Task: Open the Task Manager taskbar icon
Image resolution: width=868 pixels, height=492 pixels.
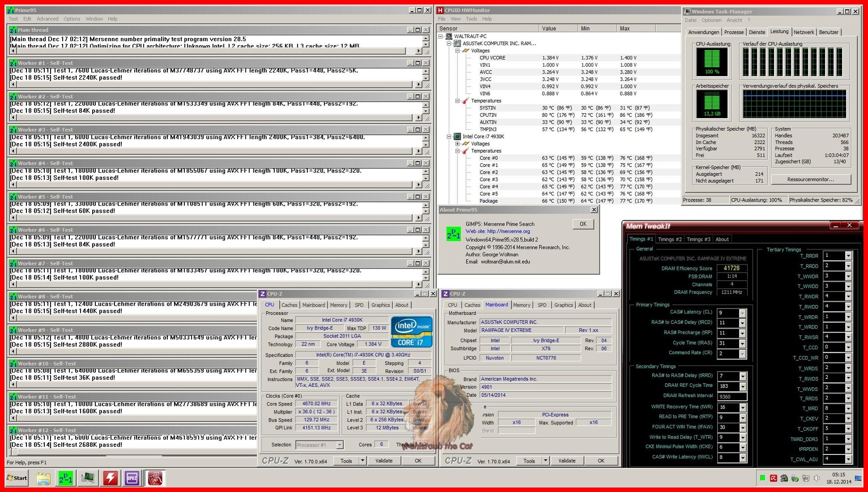Action: pos(88,478)
